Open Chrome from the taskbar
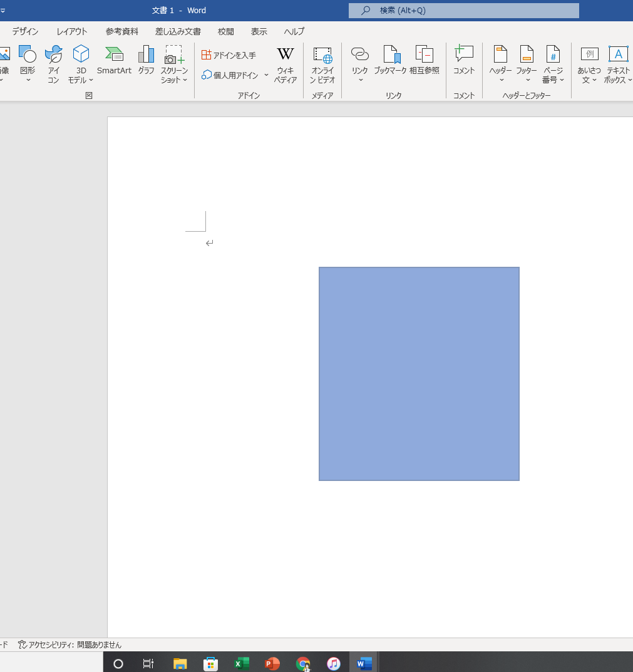Screen dimensions: 633x672 (303, 663)
